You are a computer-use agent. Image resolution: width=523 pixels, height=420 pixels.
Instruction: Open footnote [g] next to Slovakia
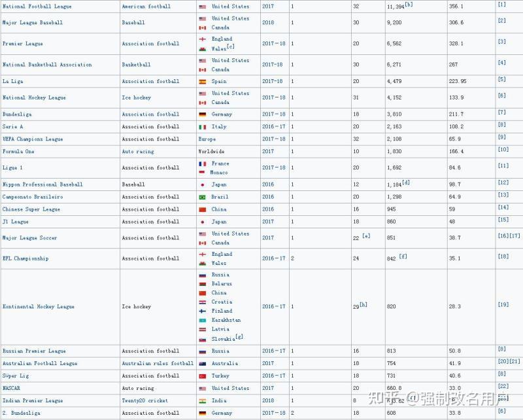pyautogui.click(x=239, y=337)
